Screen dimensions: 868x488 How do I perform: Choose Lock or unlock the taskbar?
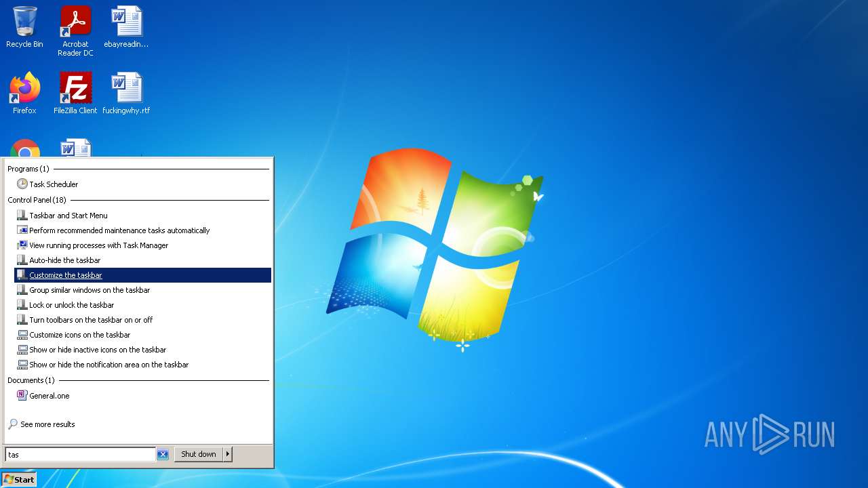pyautogui.click(x=142, y=305)
